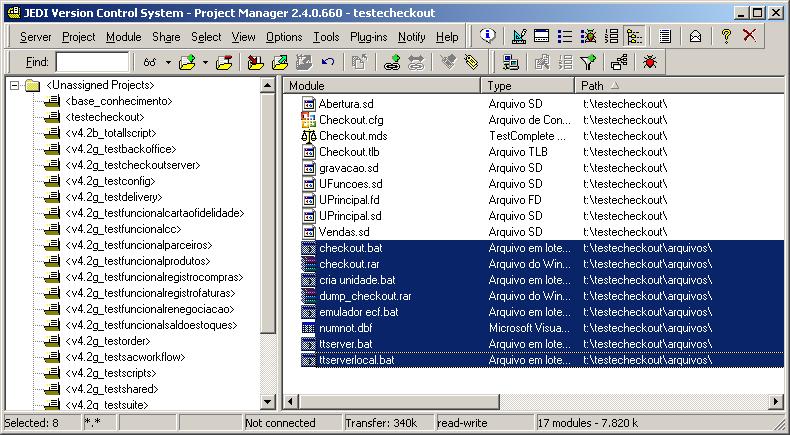The width and height of the screenshot is (790, 435).
Task: Click the yellow label tag icon
Action: [471, 63]
